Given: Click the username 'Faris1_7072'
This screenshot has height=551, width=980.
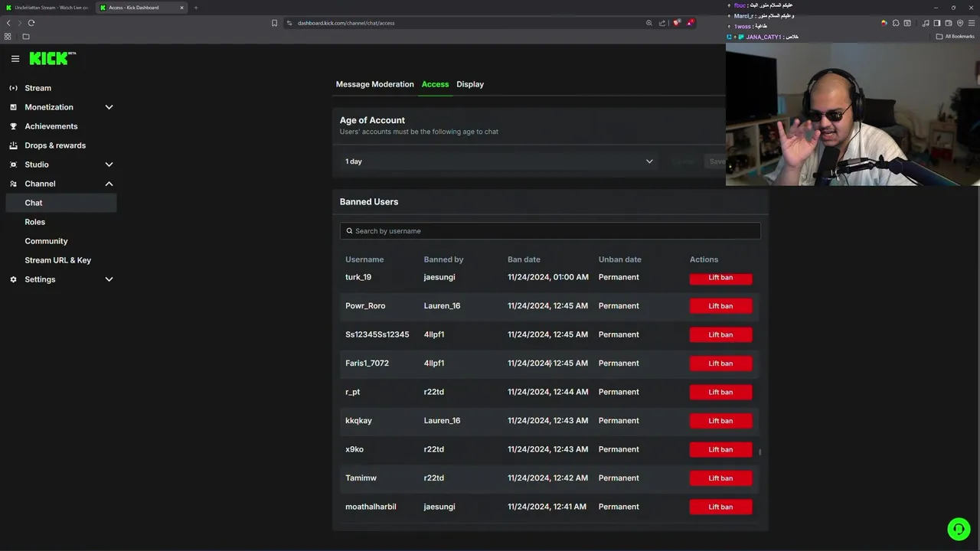Looking at the screenshot, I should [367, 364].
